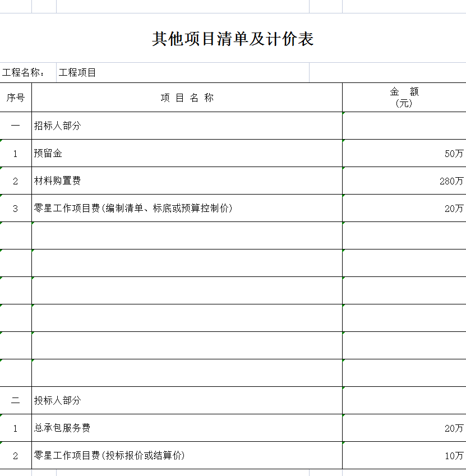Click the 零星工作项目费(编制清单、标底或预算控制价) cell
The width and height of the screenshot is (466, 476).
187,208
